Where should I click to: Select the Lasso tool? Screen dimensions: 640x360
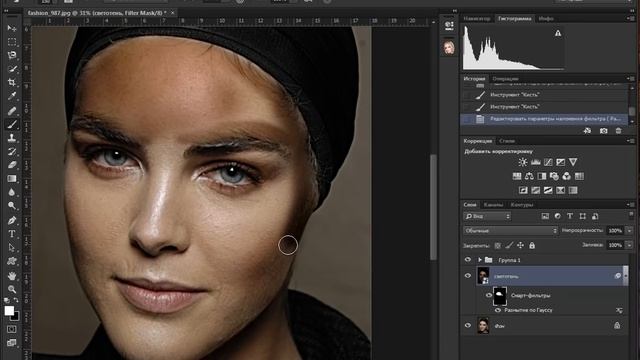12,55
